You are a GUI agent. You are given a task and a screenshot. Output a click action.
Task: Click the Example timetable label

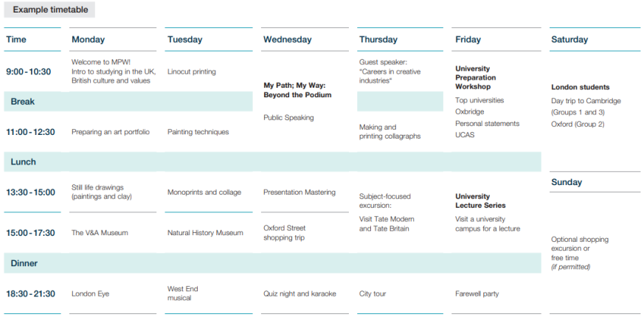(x=49, y=10)
